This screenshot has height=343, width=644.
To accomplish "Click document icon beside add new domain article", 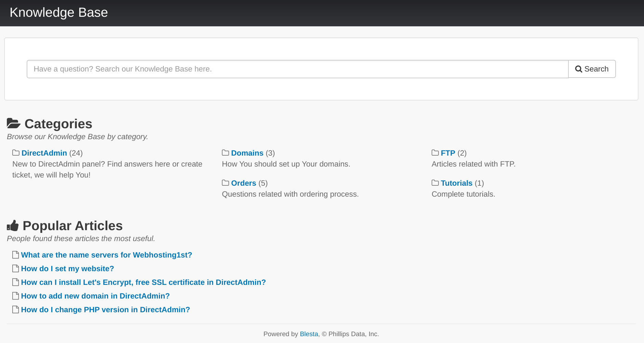I will pyautogui.click(x=15, y=296).
